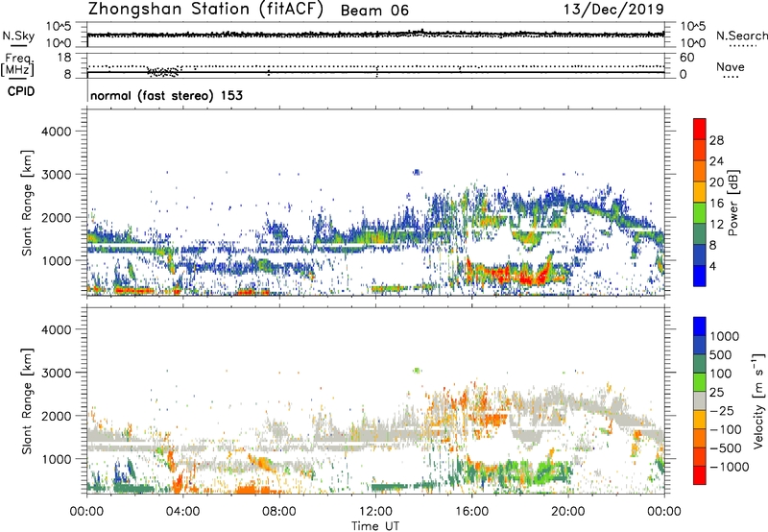Click the green dot near 3000 km in the velocity panel

[x=417, y=371]
